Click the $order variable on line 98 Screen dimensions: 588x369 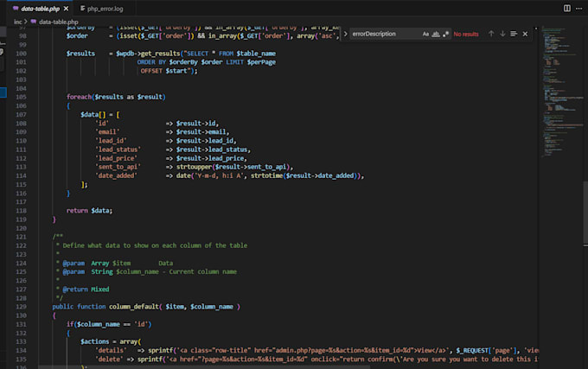tap(77, 35)
